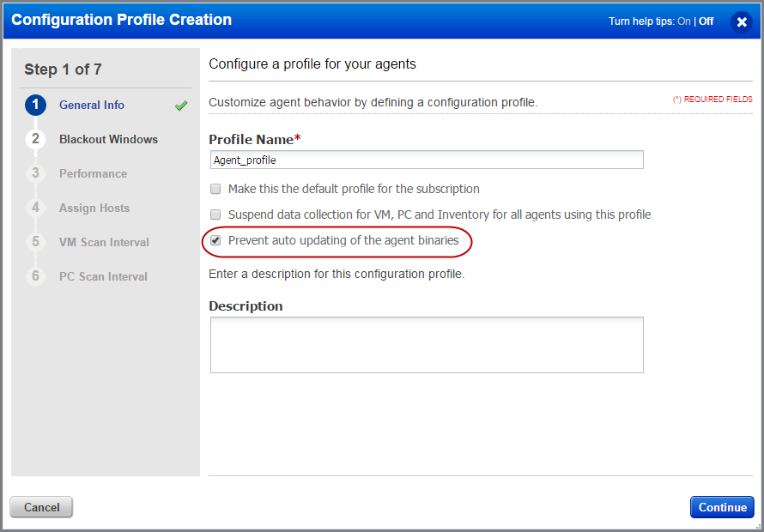The image size is (764, 532).
Task: Turn help tips Off
Action: [x=705, y=21]
